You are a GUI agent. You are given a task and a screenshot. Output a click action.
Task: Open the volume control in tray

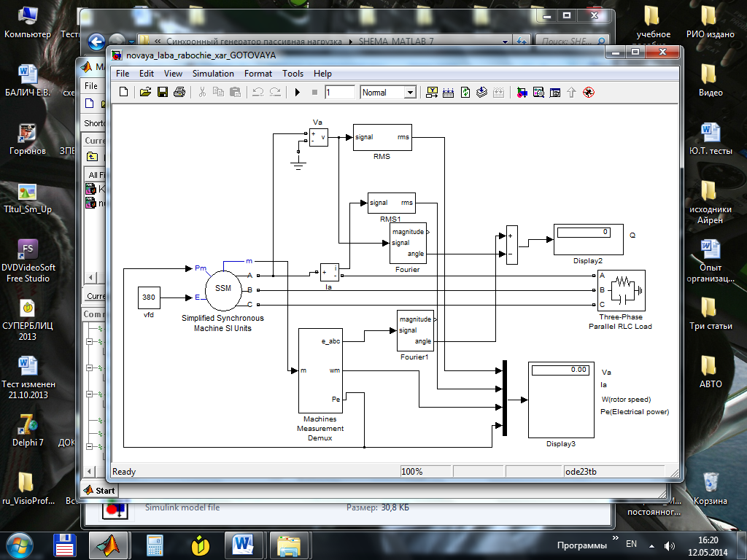[x=670, y=545]
